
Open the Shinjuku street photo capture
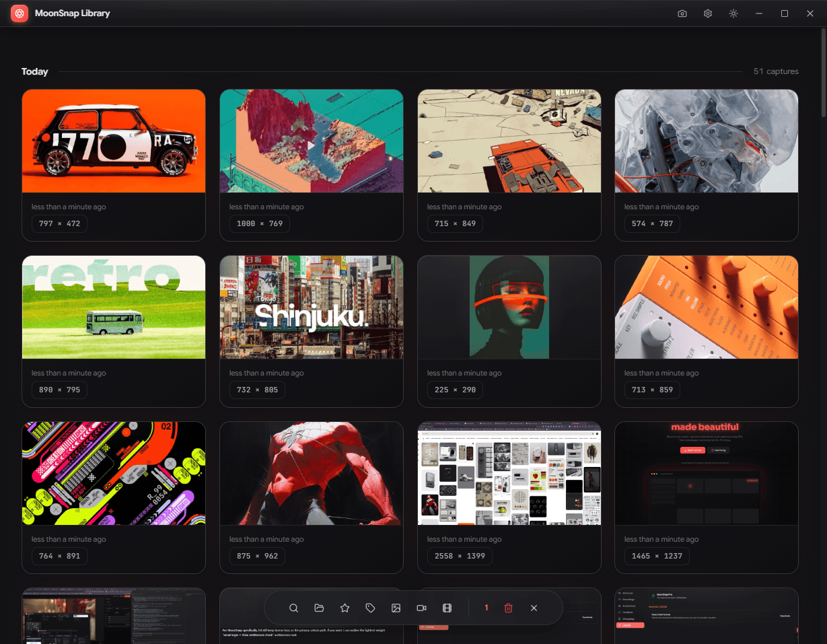311,307
